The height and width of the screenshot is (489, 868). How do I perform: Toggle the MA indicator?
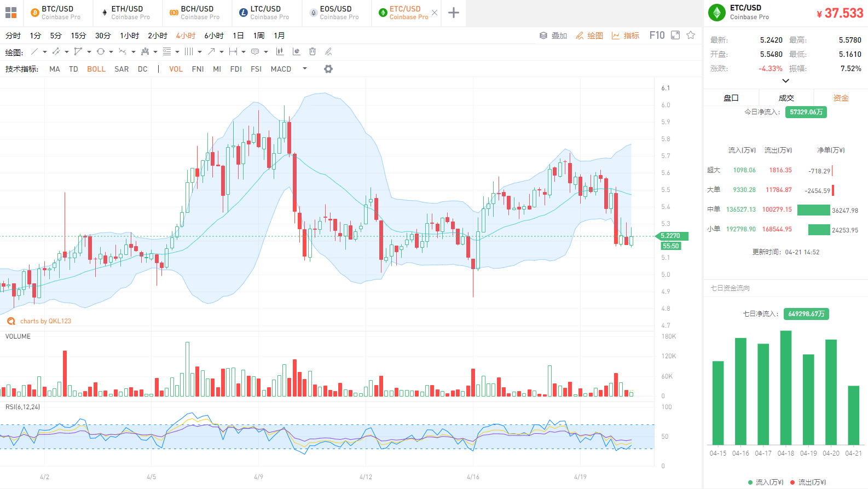(x=55, y=69)
